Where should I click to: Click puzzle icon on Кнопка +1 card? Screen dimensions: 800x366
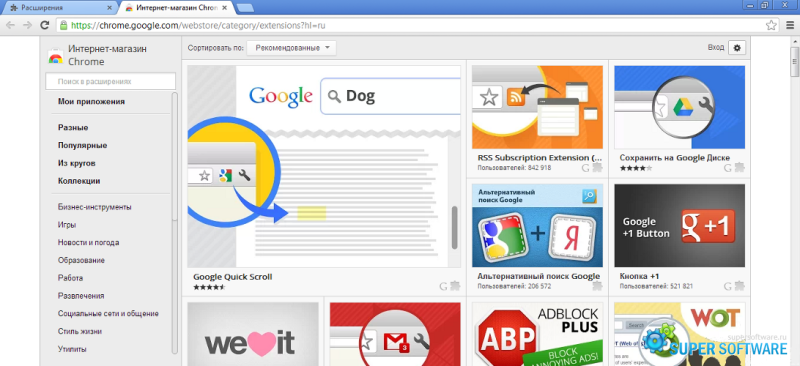tap(739, 286)
